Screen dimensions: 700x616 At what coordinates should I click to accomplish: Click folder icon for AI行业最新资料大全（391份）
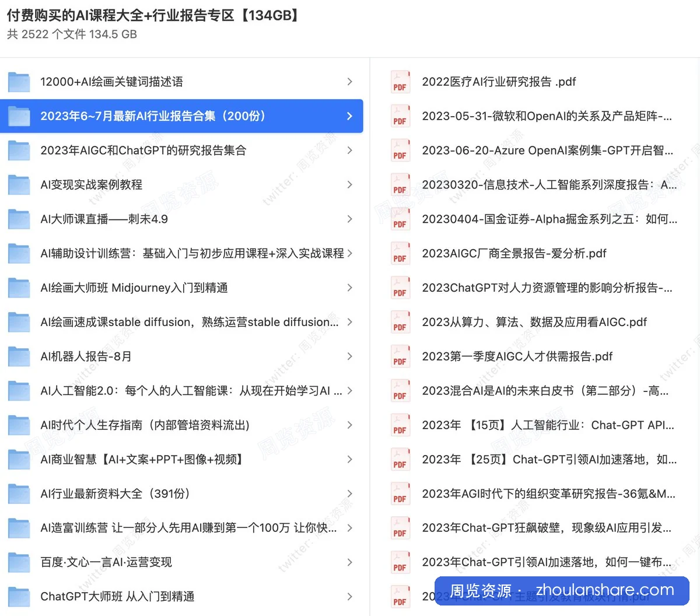19,494
